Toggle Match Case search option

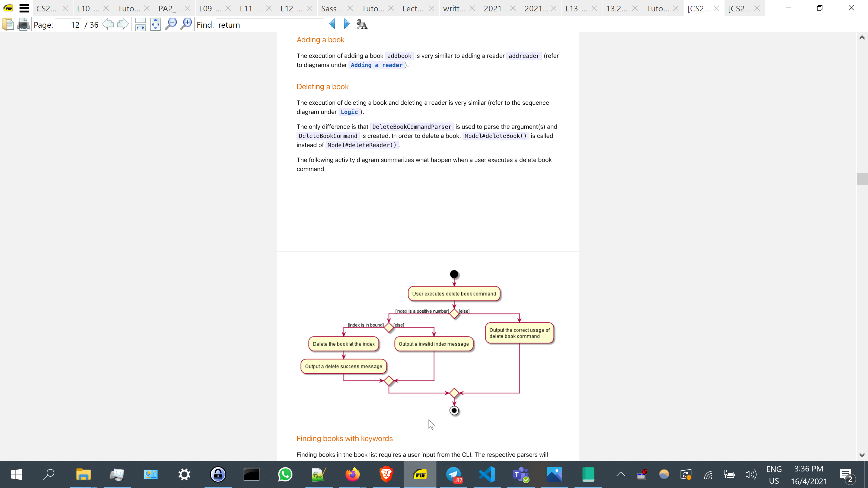click(362, 24)
